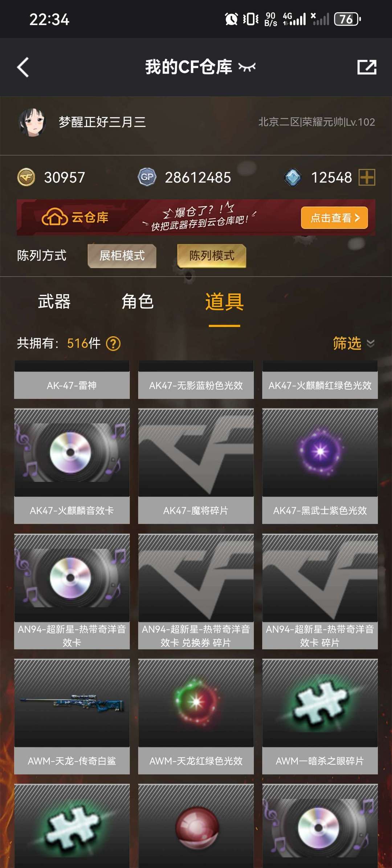The width and height of the screenshot is (392, 868).
Task: Tap the blue diamond currency icon
Action: coord(293,177)
